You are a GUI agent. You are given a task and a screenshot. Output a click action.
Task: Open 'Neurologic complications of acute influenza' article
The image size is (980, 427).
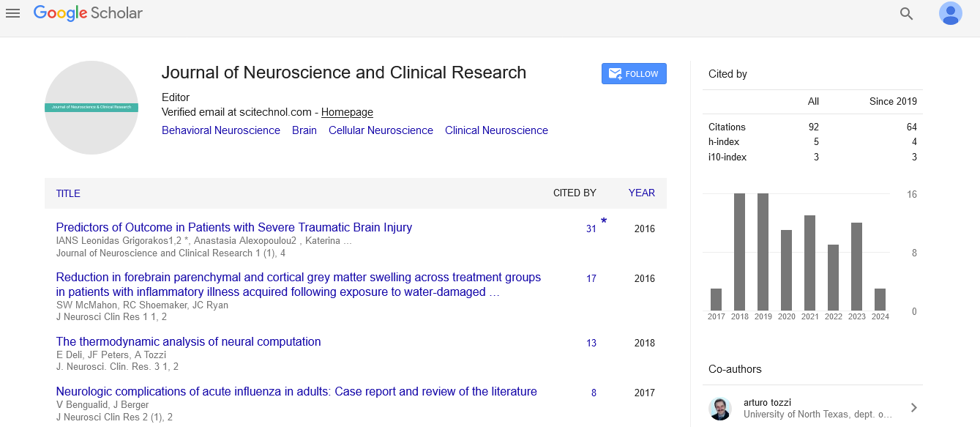point(296,392)
